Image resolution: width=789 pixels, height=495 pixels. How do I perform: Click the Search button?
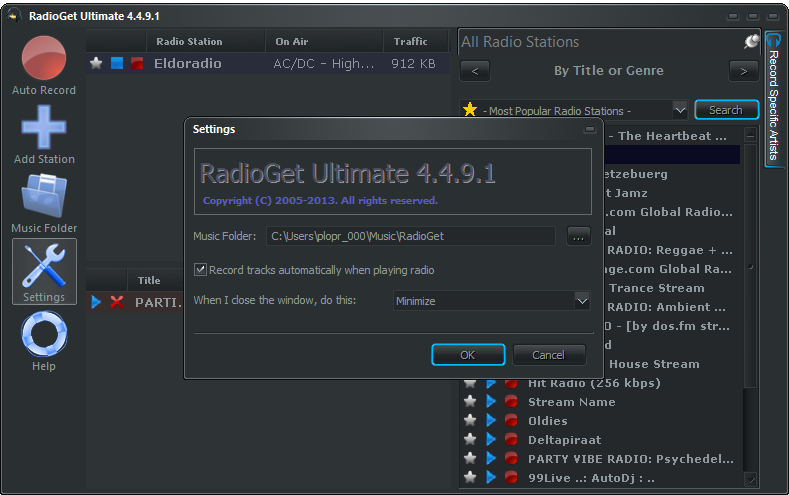[726, 110]
